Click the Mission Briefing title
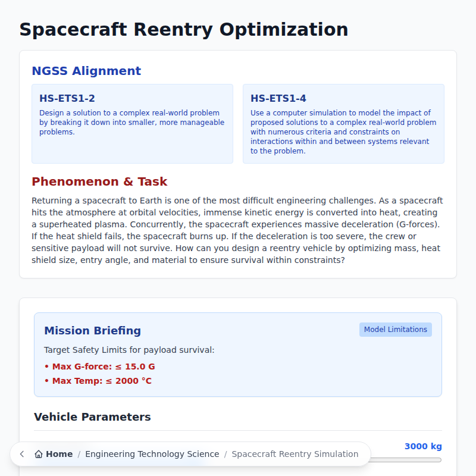476x476 pixels. (x=92, y=331)
